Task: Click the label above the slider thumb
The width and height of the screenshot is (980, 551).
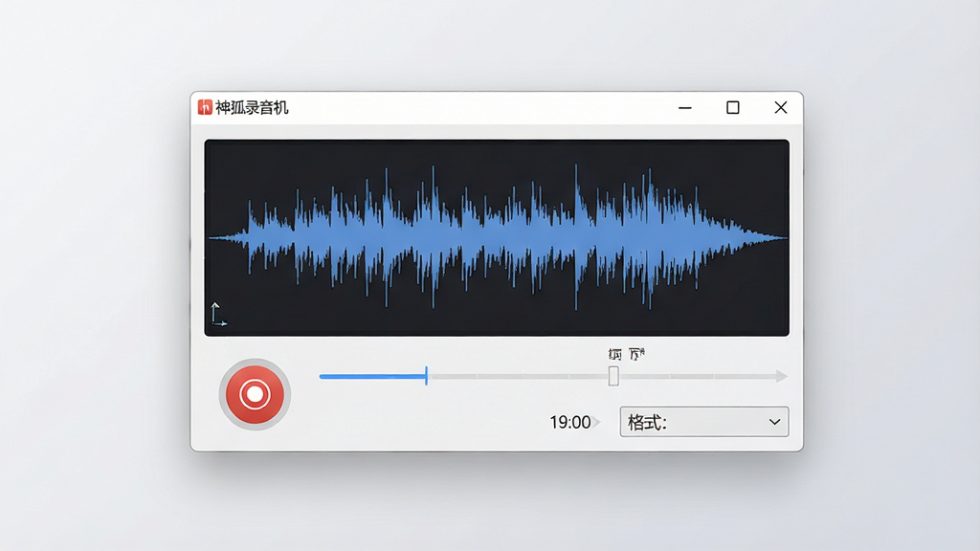Action: point(626,354)
